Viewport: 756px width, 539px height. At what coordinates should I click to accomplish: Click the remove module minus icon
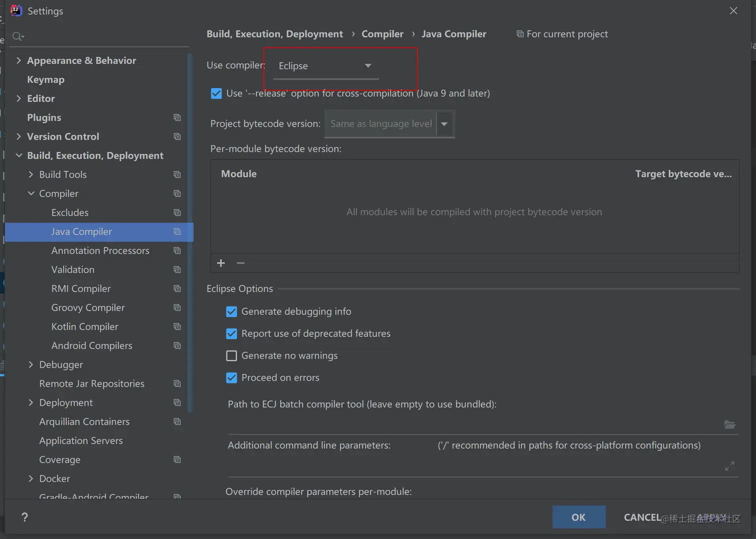240,263
